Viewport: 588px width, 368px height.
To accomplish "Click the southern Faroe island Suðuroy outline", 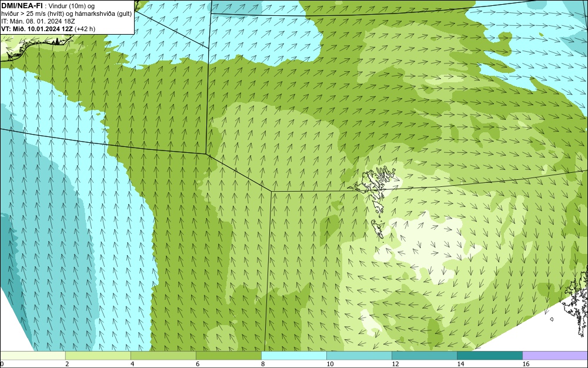I will click(x=378, y=229).
